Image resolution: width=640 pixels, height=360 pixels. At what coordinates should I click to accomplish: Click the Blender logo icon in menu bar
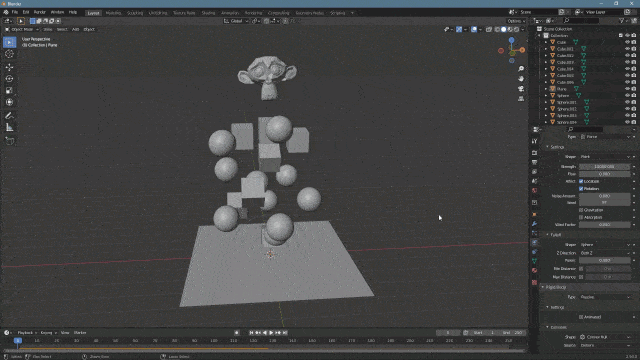(x=6, y=13)
